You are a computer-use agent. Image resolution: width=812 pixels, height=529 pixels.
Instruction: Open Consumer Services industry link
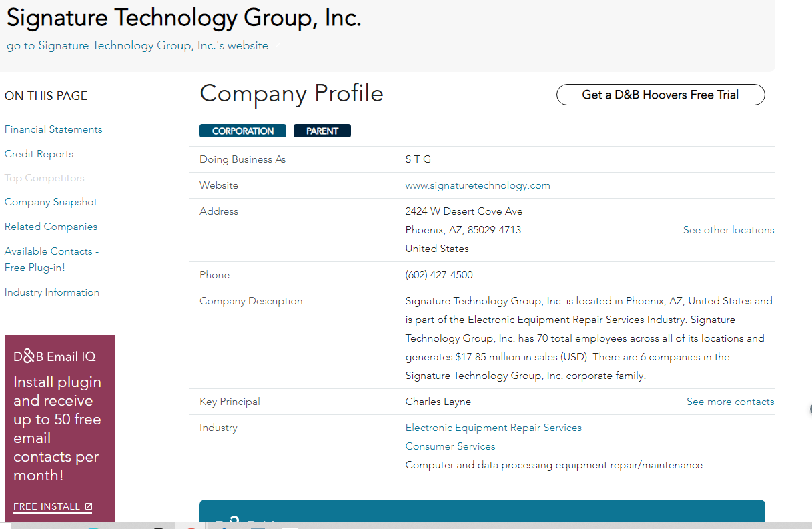coord(450,446)
